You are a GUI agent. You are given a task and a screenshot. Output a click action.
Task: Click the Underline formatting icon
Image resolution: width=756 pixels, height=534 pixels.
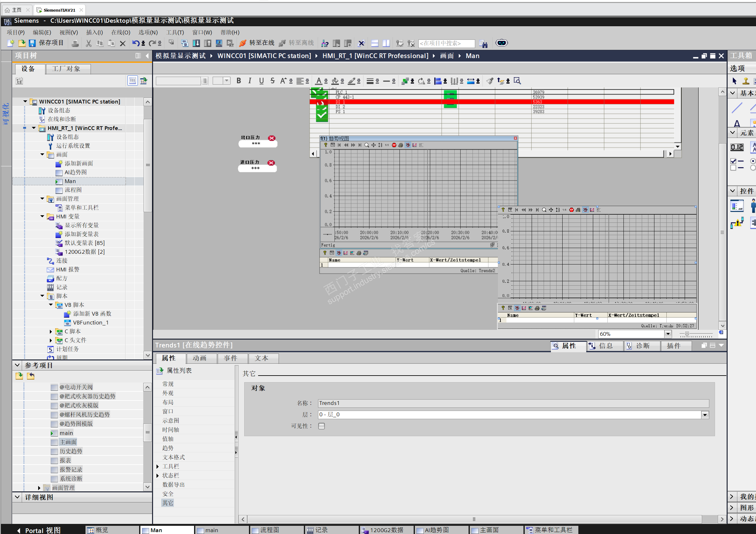click(261, 81)
